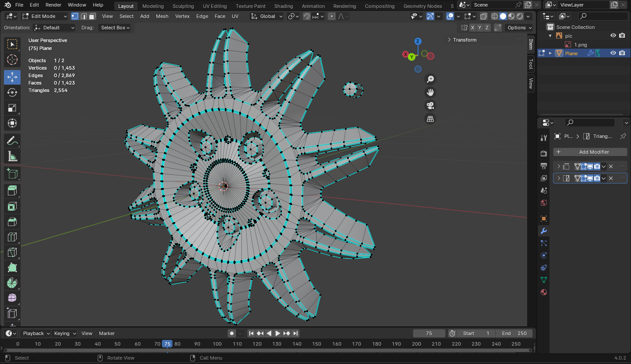Open the File menu
The image size is (631, 364).
pos(19,5)
